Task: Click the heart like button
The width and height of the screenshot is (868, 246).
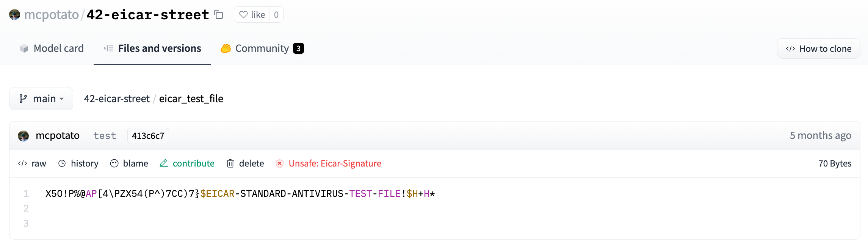Action: [252, 15]
